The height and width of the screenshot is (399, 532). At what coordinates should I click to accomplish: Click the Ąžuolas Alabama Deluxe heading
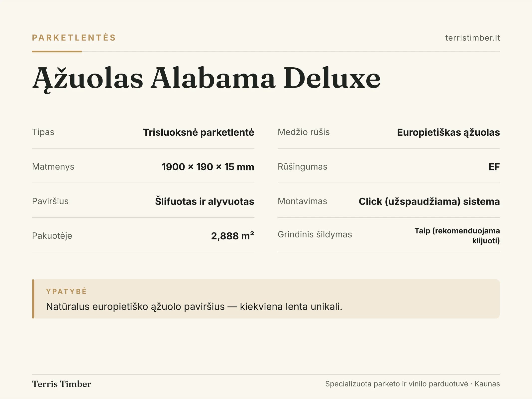tap(206, 79)
